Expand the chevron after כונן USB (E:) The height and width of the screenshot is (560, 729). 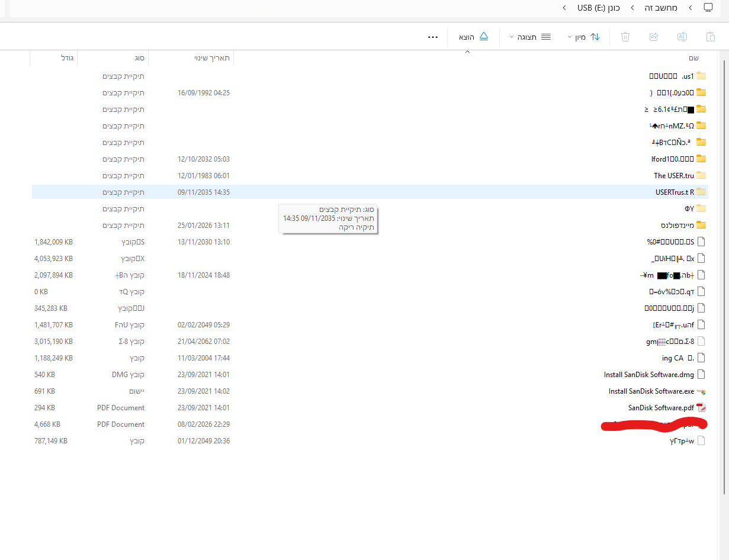pyautogui.click(x=563, y=8)
